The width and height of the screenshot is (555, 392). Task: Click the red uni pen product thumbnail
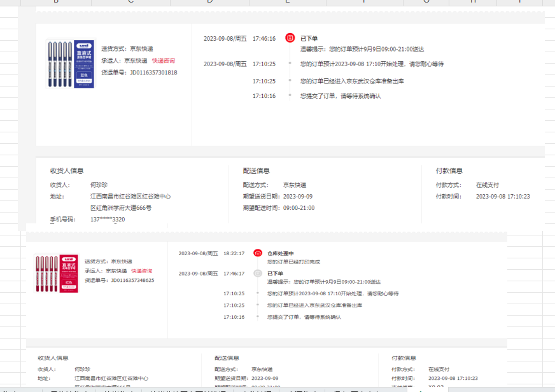click(57, 273)
